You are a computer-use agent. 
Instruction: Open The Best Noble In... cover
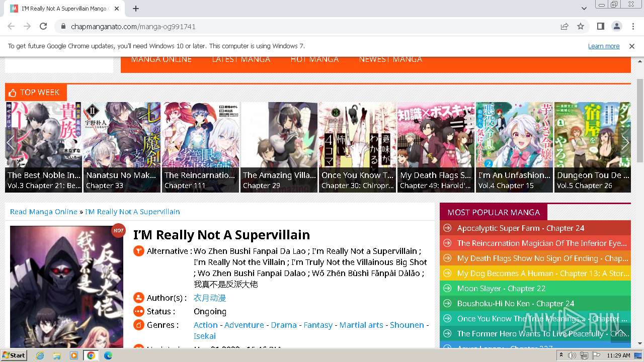(x=44, y=147)
